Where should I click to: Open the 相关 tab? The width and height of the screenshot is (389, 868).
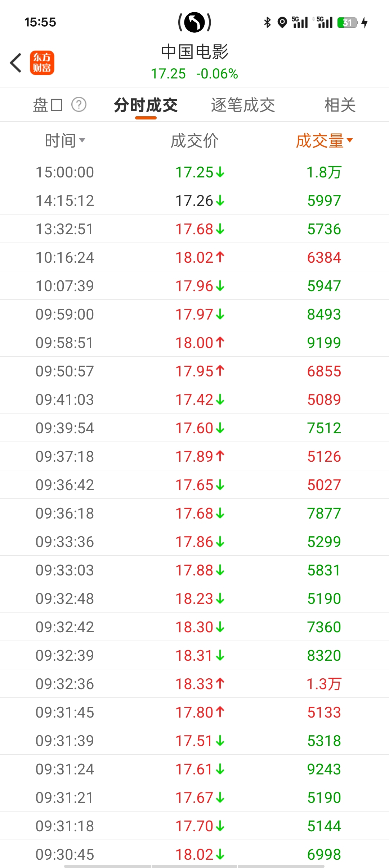point(340,105)
